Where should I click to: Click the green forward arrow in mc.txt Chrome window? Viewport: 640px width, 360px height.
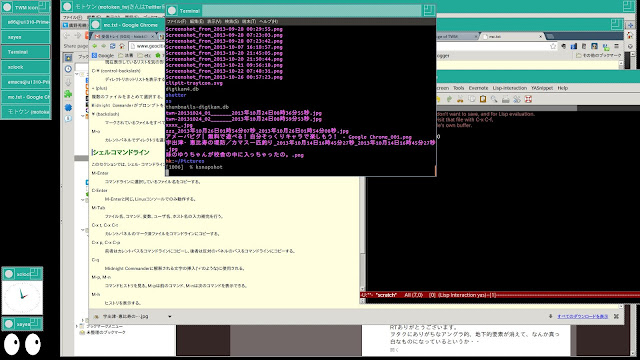(104, 46)
